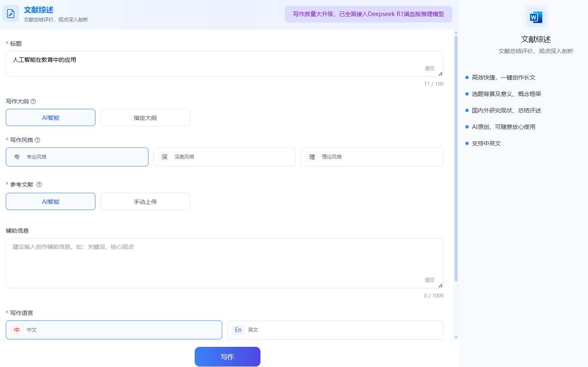The width and height of the screenshot is (588, 367).
Task: Click the help icon beside 参考文献
Action: coord(39,185)
